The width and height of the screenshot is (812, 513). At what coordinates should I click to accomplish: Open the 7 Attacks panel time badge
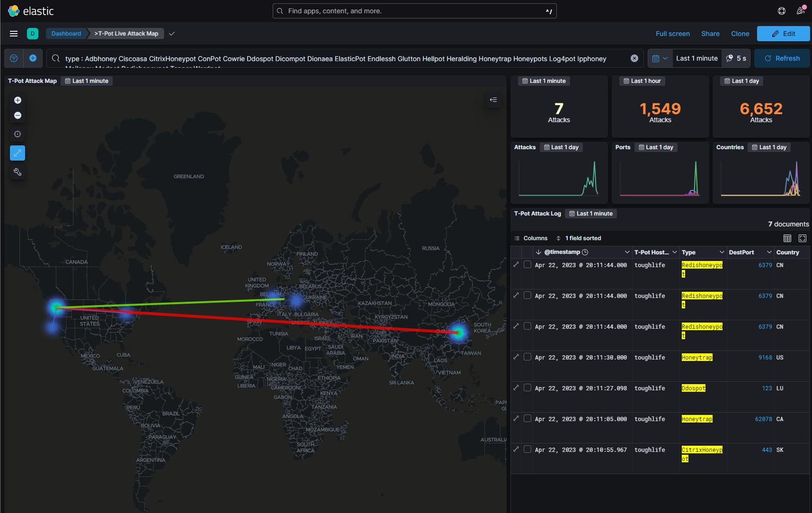click(544, 81)
